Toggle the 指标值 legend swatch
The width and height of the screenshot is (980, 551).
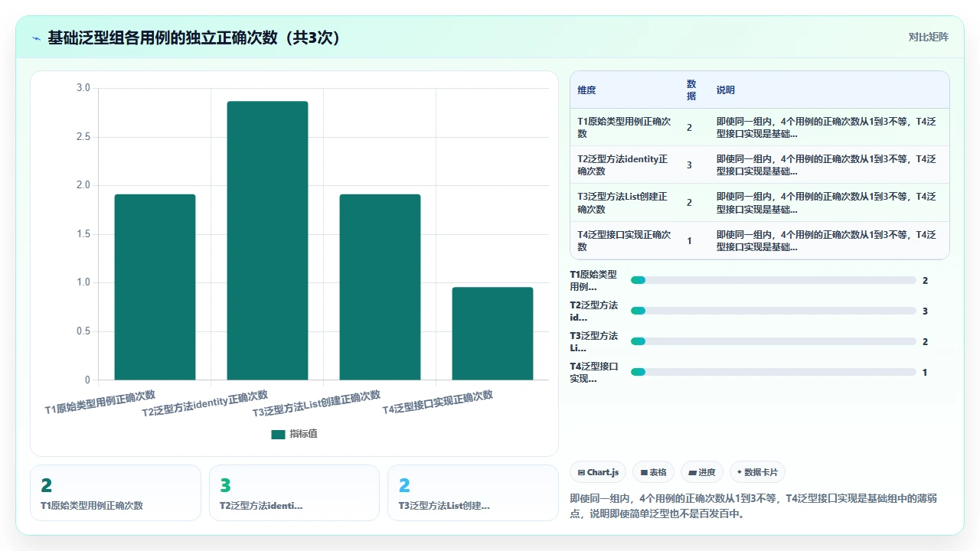point(278,434)
